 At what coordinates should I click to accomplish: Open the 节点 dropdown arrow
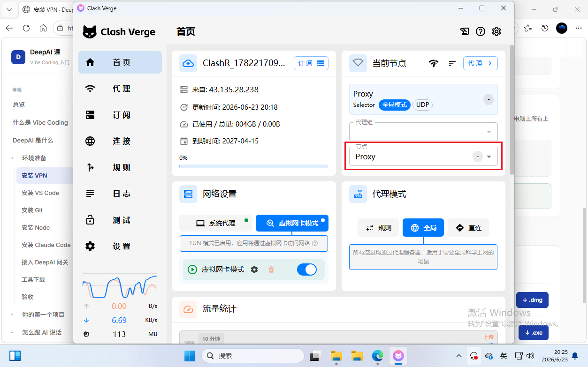[489, 157]
